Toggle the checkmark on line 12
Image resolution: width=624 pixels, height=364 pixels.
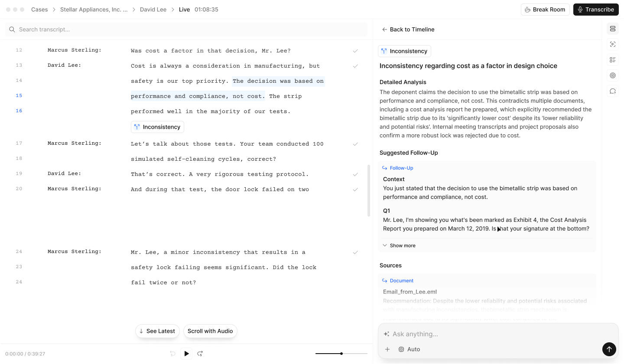(x=355, y=51)
